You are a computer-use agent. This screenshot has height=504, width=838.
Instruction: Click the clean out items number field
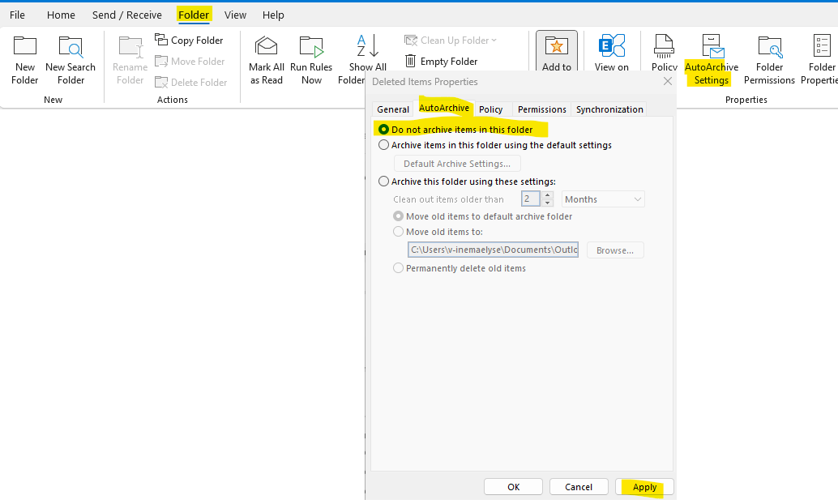coord(531,199)
